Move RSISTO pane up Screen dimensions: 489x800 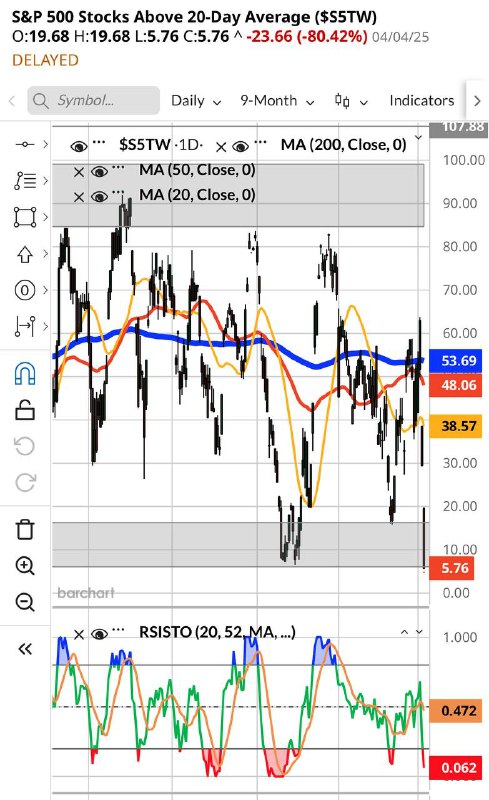pyautogui.click(x=404, y=632)
